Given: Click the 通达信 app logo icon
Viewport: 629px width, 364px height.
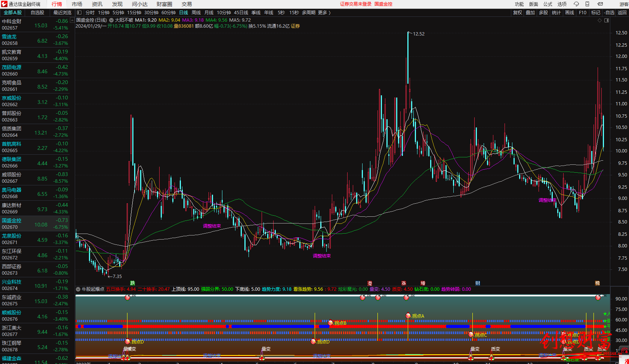Looking at the screenshot, I should click(4, 4).
